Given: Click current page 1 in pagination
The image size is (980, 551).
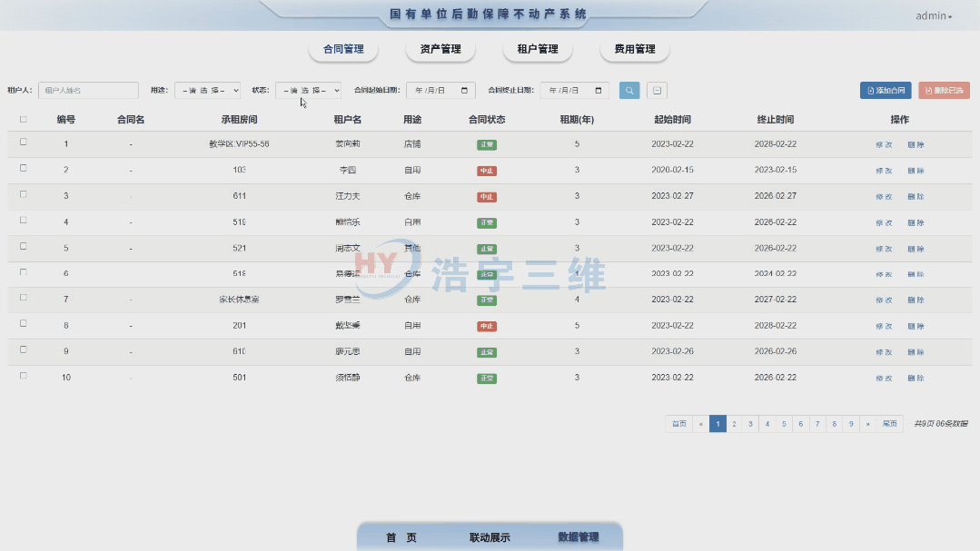Looking at the screenshot, I should click(718, 424).
